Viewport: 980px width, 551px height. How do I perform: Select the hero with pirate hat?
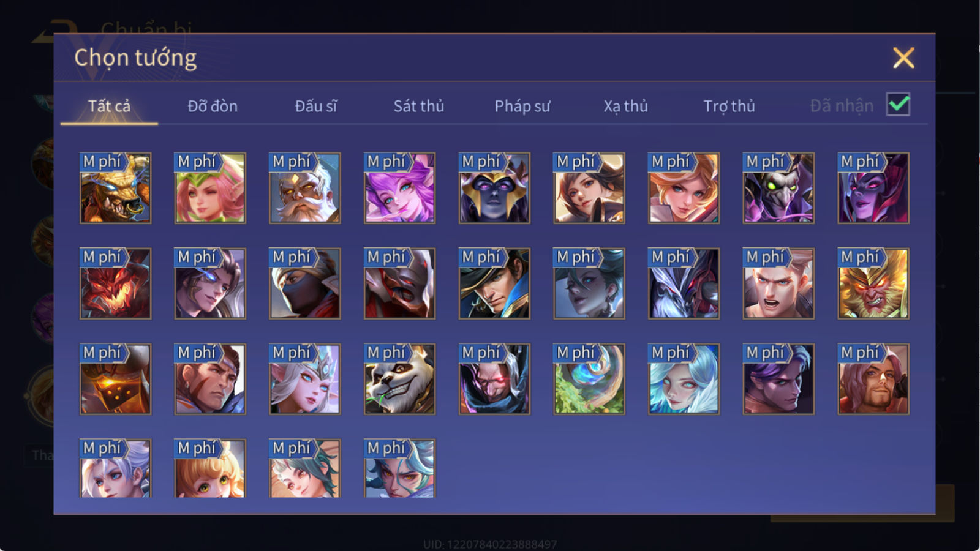(x=494, y=283)
